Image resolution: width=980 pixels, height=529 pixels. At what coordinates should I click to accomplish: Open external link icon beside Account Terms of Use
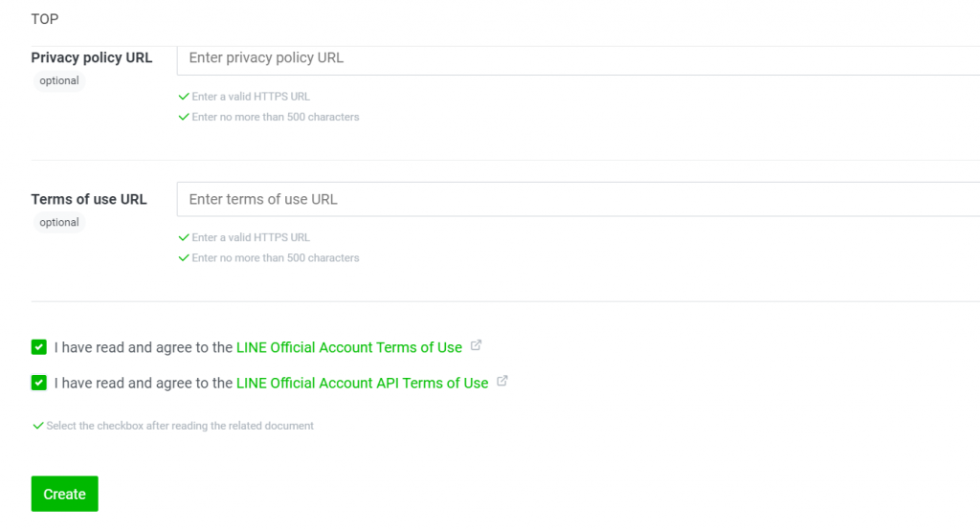477,344
